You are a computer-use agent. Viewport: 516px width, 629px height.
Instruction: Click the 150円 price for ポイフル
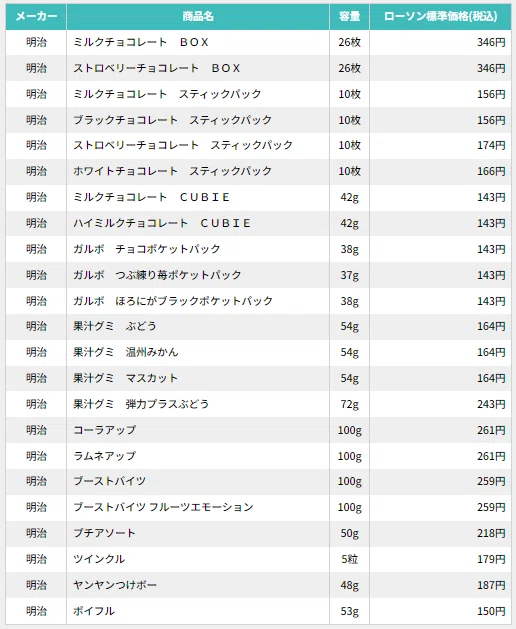click(491, 611)
